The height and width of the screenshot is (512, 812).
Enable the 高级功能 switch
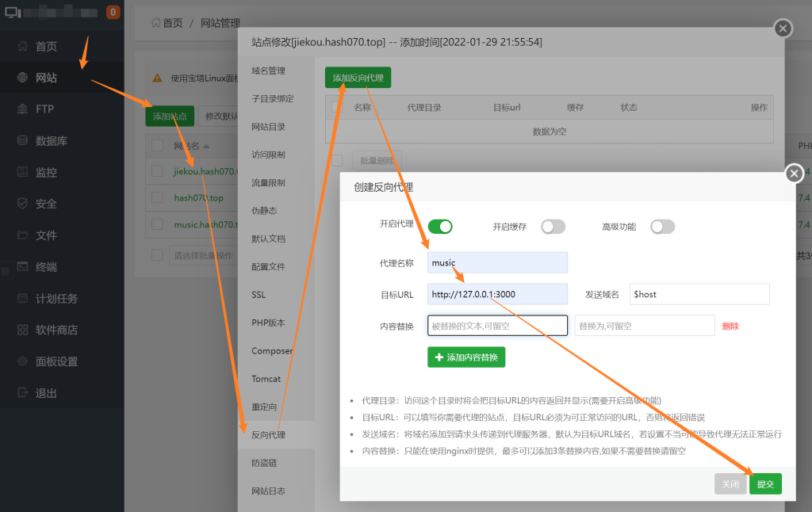click(x=663, y=226)
